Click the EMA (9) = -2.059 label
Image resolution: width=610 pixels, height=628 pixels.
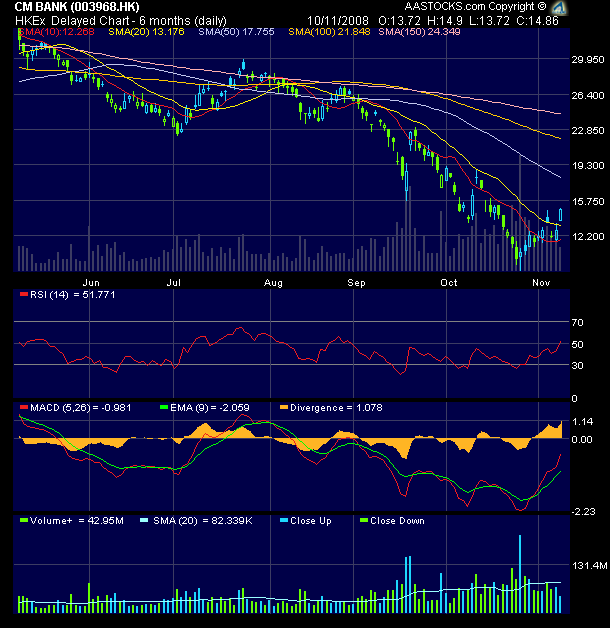pyautogui.click(x=210, y=408)
